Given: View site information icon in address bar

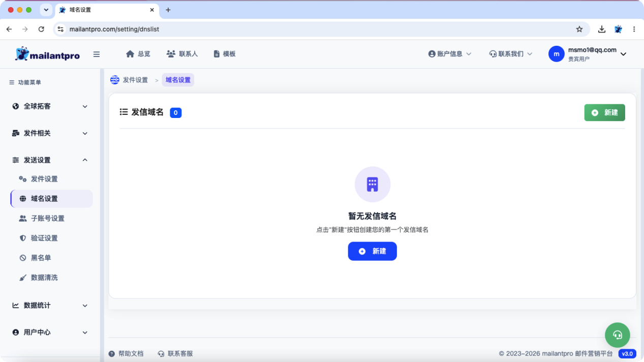Looking at the screenshot, I should coord(60,29).
